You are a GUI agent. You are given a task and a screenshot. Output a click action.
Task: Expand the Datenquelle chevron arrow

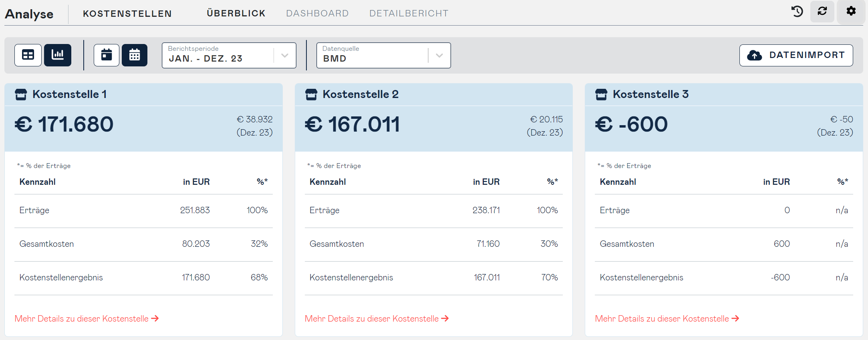pyautogui.click(x=439, y=56)
